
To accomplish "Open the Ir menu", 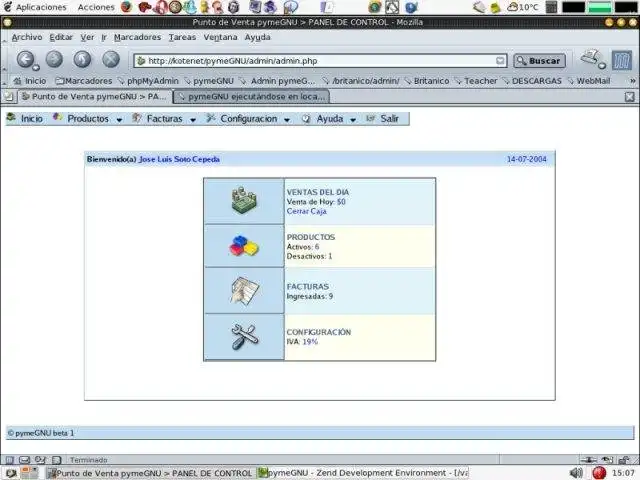I will 104,37.
